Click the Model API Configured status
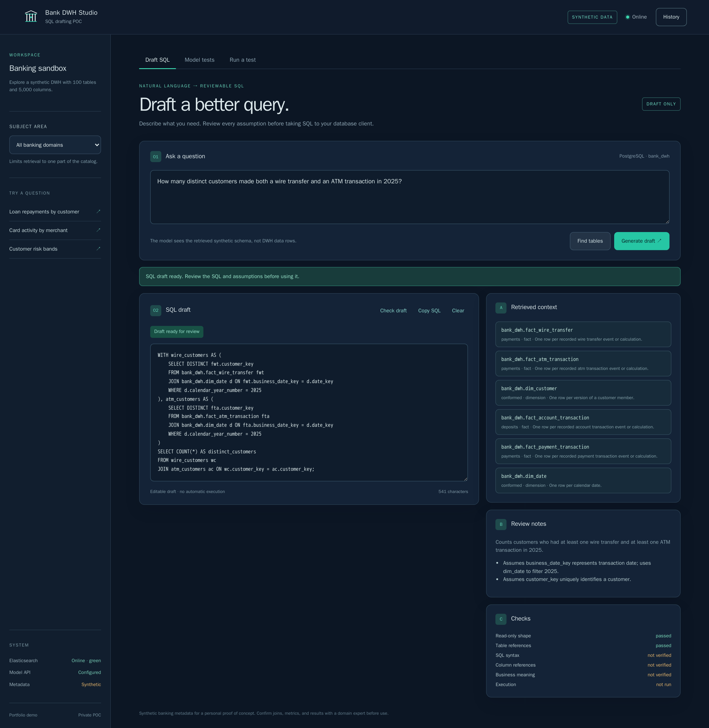 90,672
